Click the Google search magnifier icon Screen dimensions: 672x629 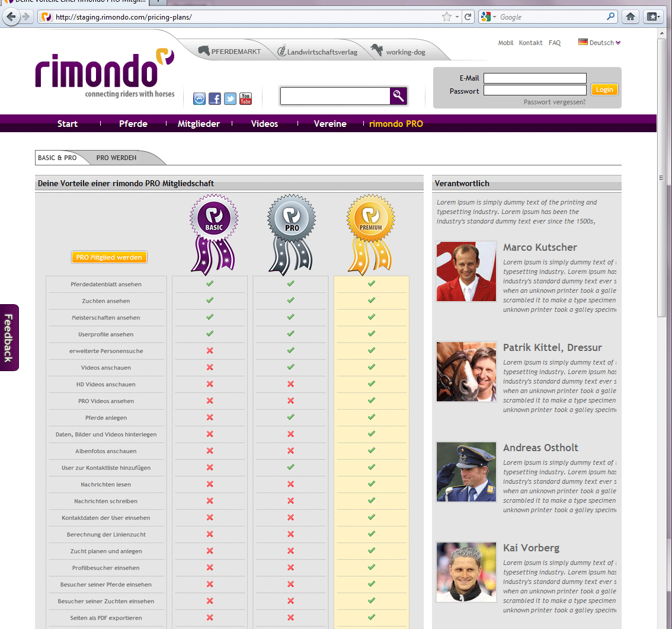pos(611,17)
